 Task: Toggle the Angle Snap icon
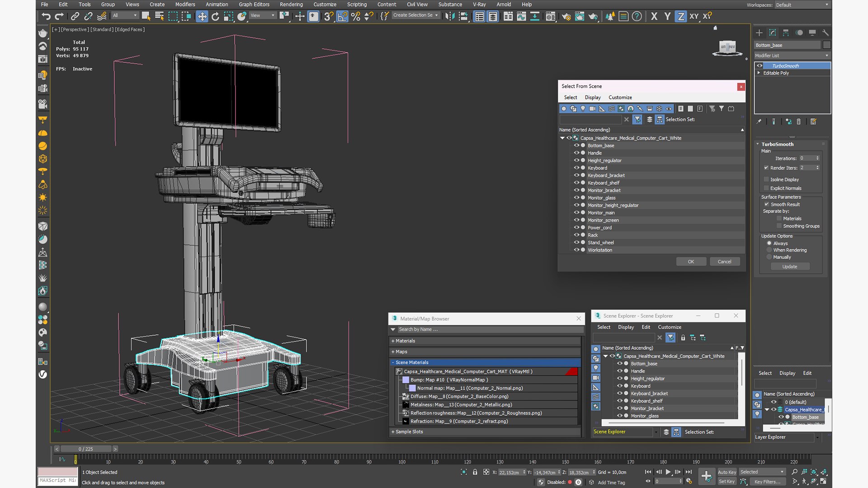[342, 16]
